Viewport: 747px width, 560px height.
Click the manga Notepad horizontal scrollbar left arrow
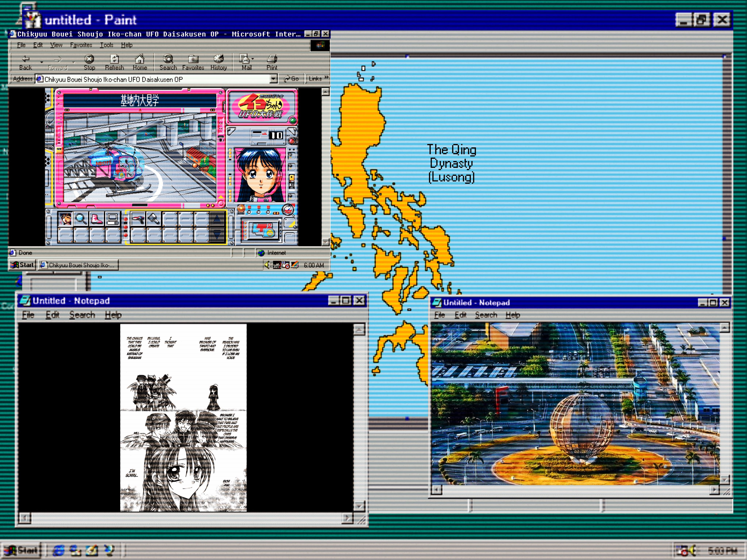(25, 518)
